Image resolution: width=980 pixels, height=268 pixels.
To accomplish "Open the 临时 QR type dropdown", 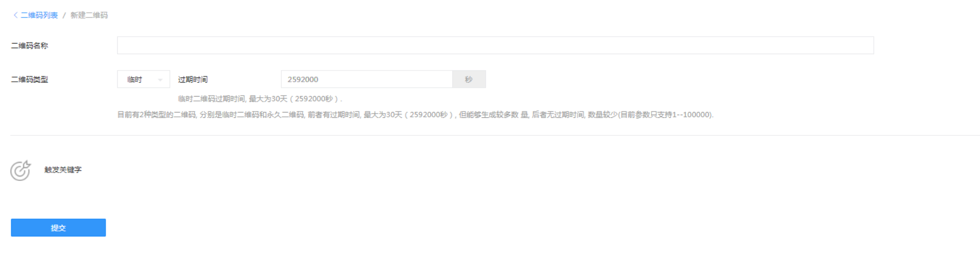I will point(143,79).
